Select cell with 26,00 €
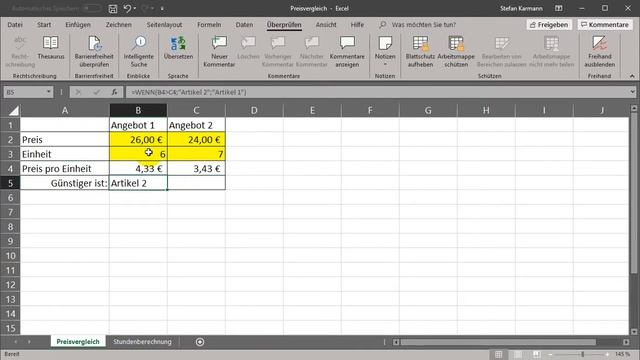Image resolution: width=640 pixels, height=360 pixels. pos(138,140)
